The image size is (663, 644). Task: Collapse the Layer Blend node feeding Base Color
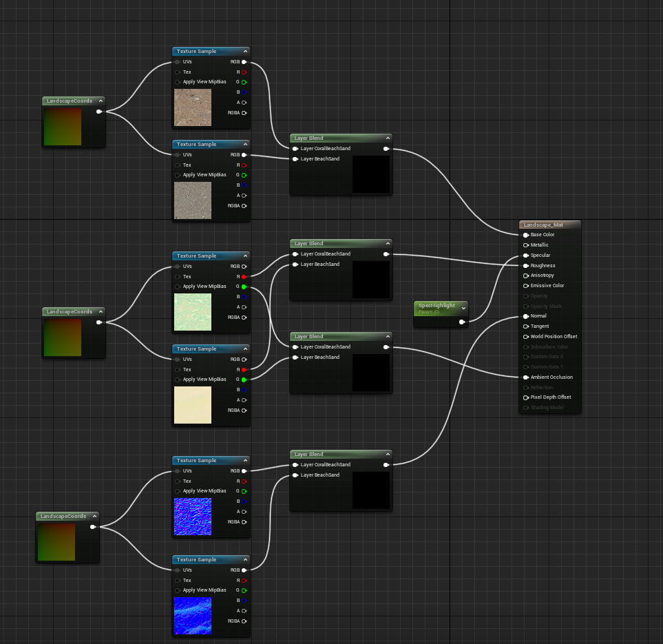[388, 138]
